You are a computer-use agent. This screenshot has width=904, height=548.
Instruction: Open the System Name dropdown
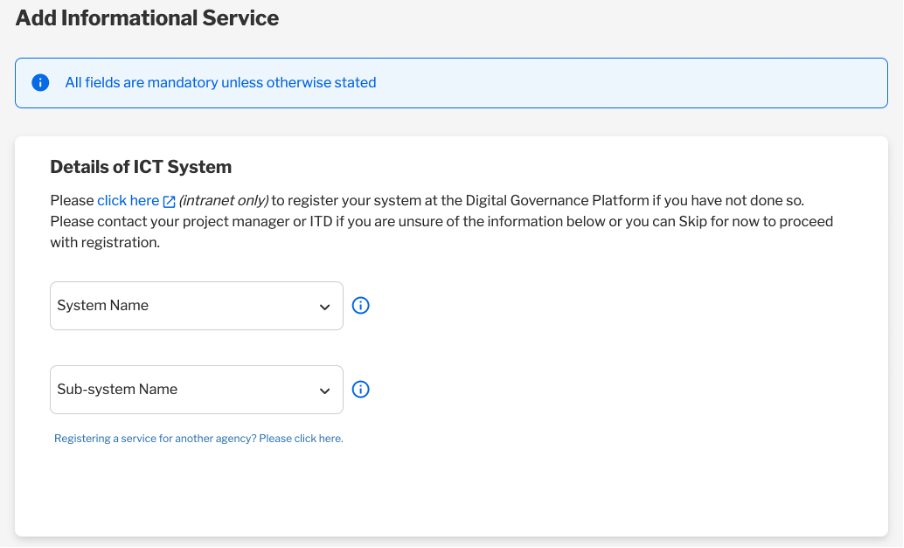pyautogui.click(x=197, y=306)
